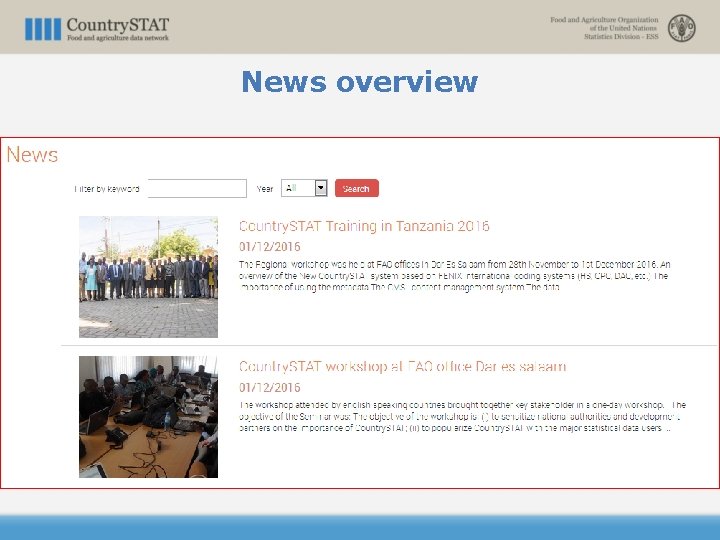
Task: Open CountrySTAT Training in Tanzania 2016 article
Action: coord(364,226)
